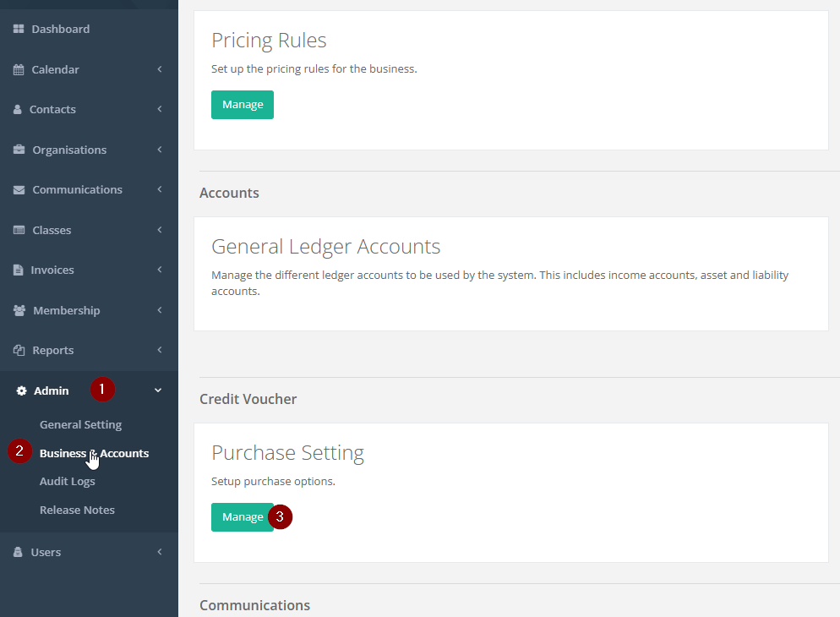Expand the Users menu chevron
Viewport: 840px width, 617px height.
[x=160, y=552]
